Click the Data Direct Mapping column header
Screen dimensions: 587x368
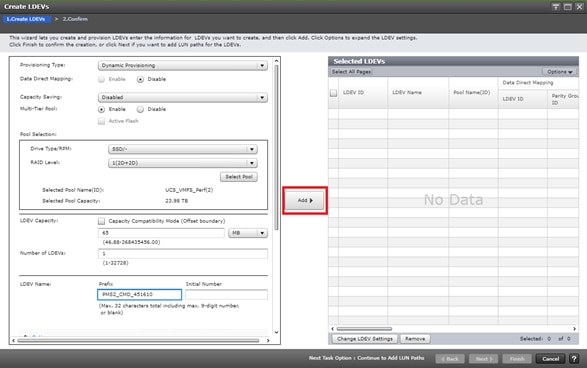pyautogui.click(x=528, y=83)
